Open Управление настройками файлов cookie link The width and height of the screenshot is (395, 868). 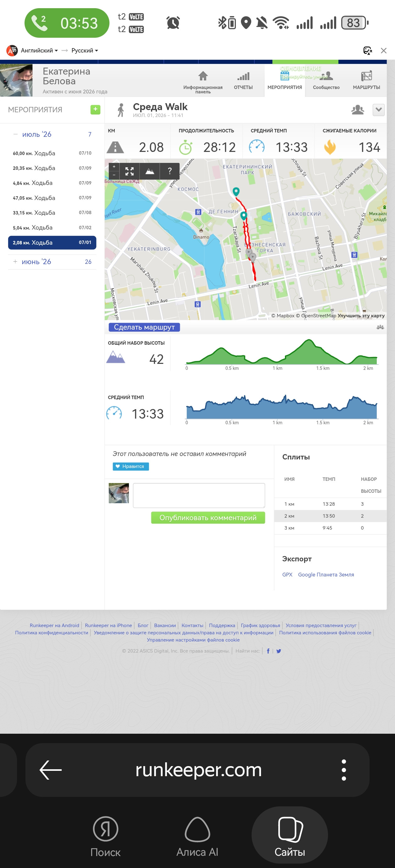(x=193, y=640)
